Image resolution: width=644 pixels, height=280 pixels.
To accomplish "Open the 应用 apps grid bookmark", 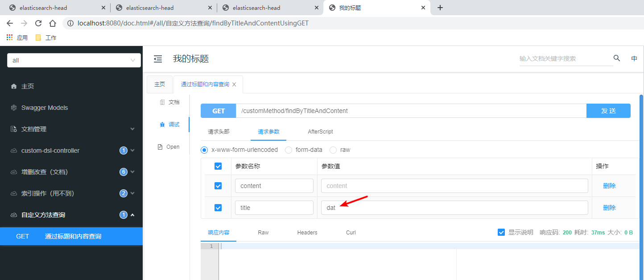I will [x=17, y=38].
